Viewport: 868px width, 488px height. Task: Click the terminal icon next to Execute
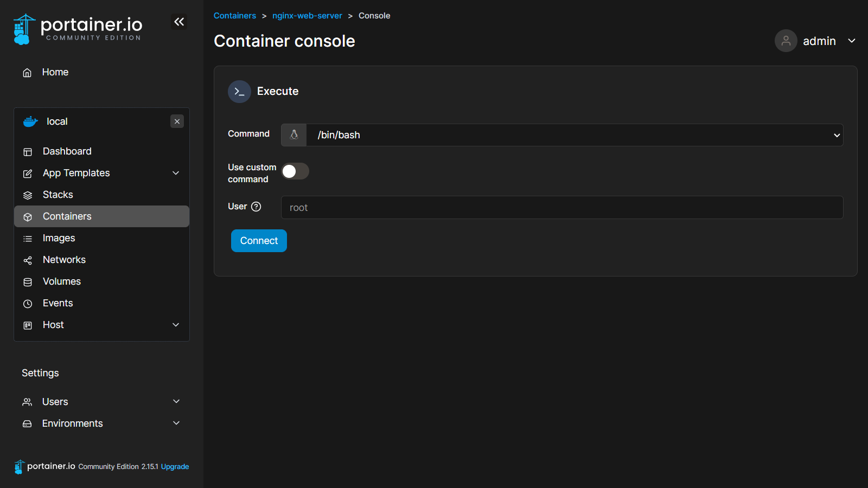(x=239, y=92)
